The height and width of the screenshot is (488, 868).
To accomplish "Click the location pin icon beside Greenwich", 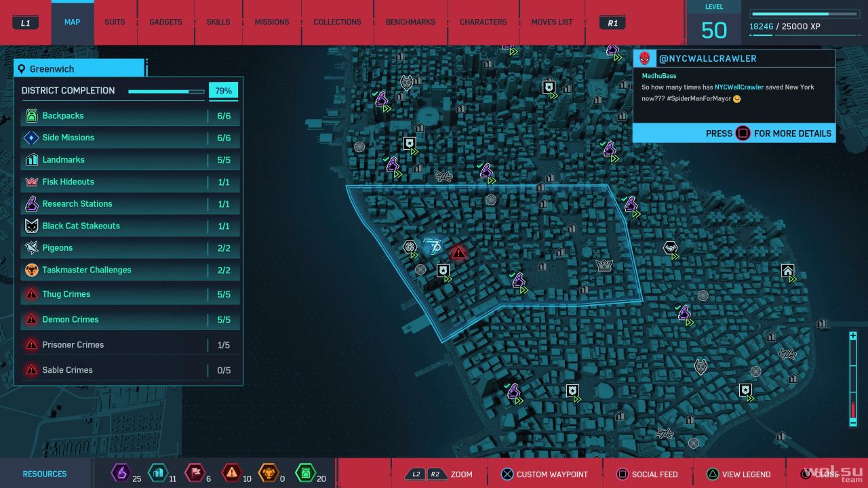I will 22,69.
